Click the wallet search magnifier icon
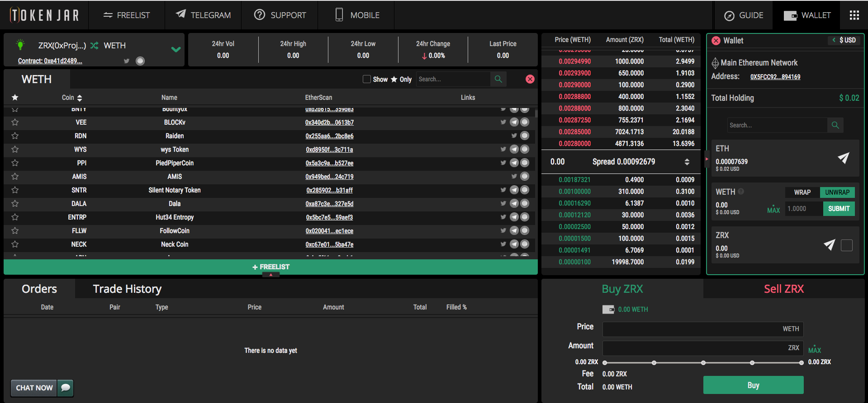868x403 pixels. [x=835, y=125]
